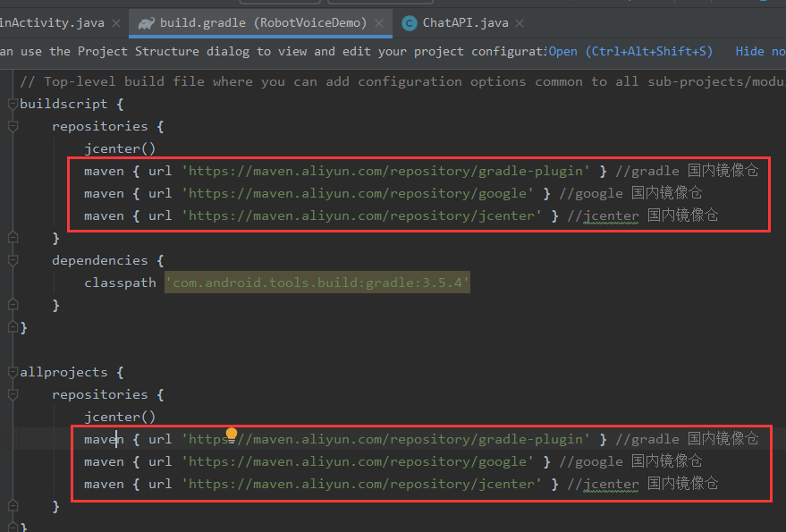
Task: Click the Project Structure notification message text
Action: (274, 51)
